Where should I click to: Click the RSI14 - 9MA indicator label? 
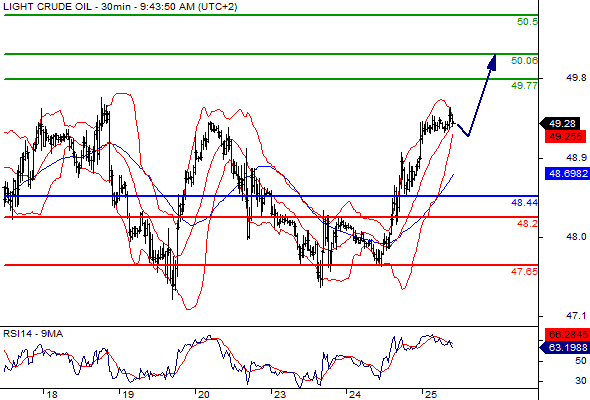tap(33, 334)
